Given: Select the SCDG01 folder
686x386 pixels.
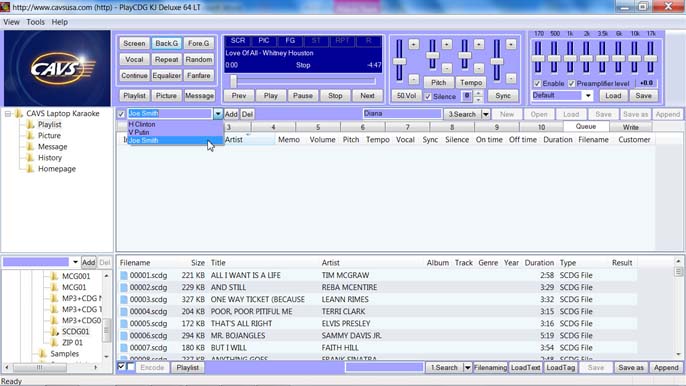Looking at the screenshot, I should (x=75, y=331).
